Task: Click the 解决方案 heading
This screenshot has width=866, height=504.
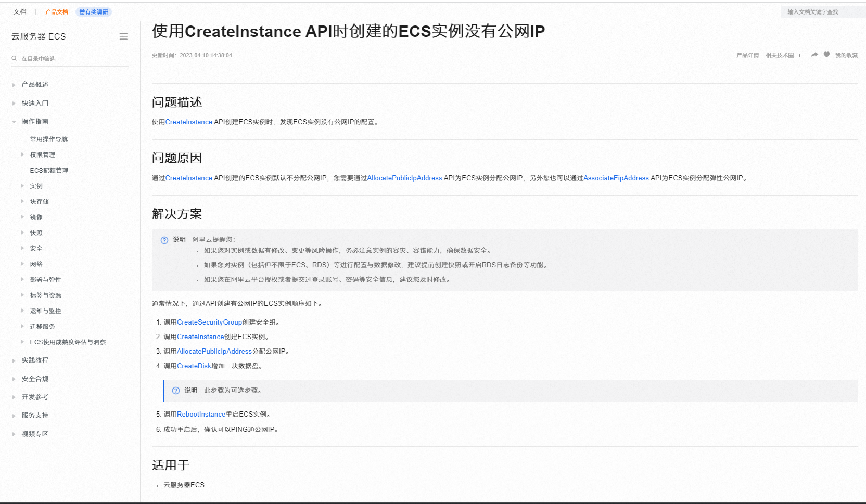Action: (x=177, y=214)
